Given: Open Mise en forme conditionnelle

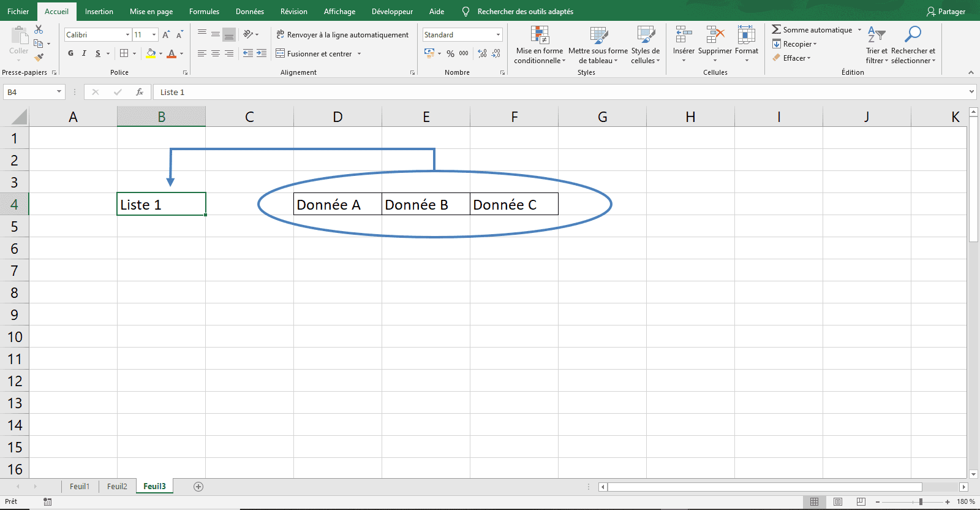Looking at the screenshot, I should tap(540, 44).
